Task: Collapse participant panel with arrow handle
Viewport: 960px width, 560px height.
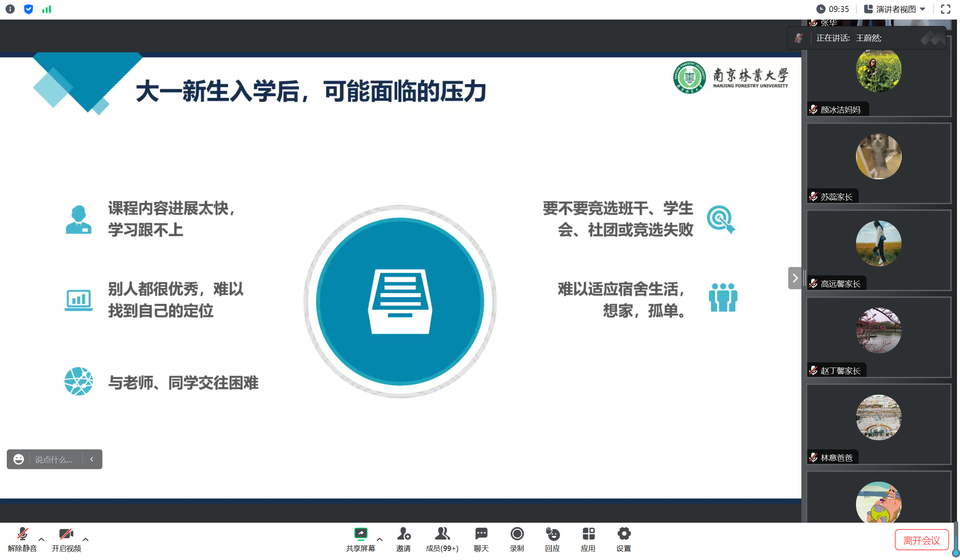Action: click(795, 278)
